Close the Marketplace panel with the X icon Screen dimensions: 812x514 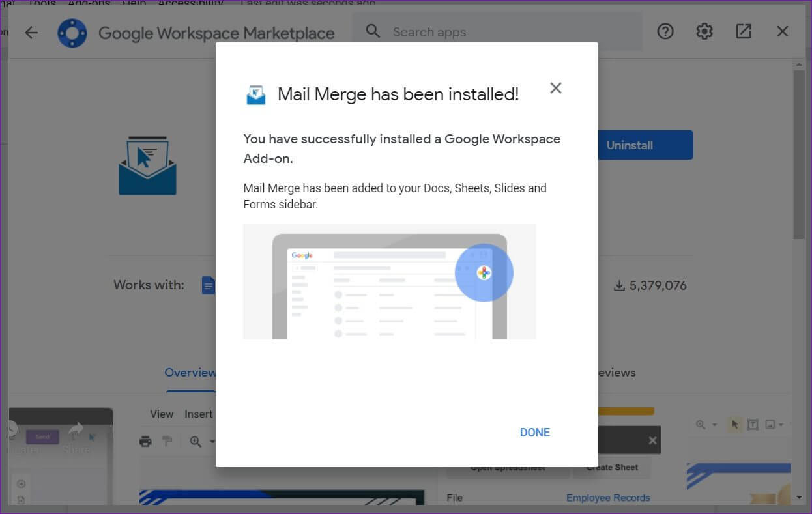point(783,31)
